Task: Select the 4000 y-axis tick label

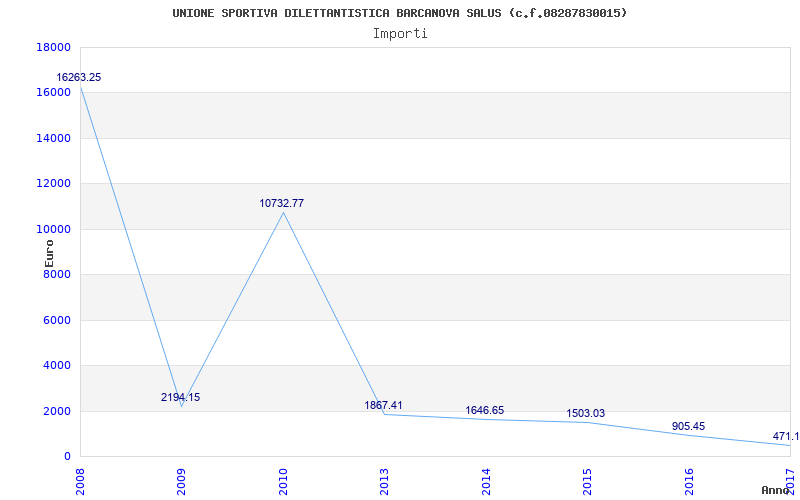Action: [57, 365]
